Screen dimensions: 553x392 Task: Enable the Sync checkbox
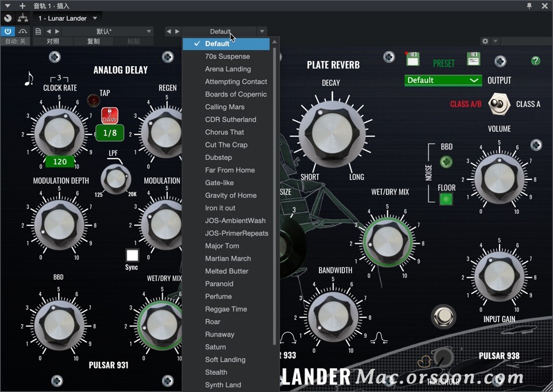[132, 255]
